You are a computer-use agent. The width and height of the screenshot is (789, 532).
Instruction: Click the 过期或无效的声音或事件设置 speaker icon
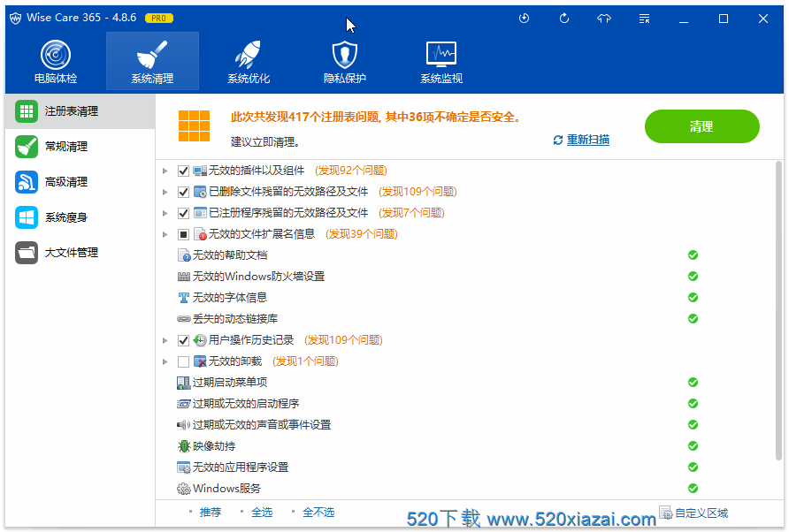pos(184,425)
